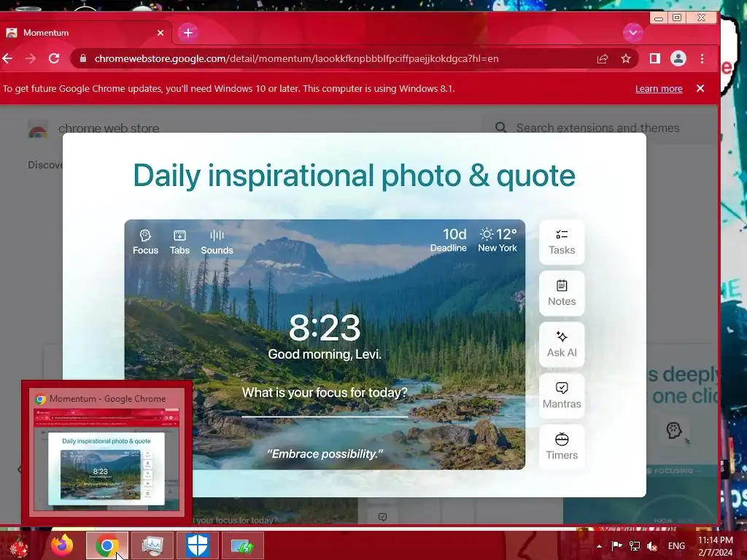
Task: Click Focus icon in Momentum preview
Action: [x=145, y=242]
